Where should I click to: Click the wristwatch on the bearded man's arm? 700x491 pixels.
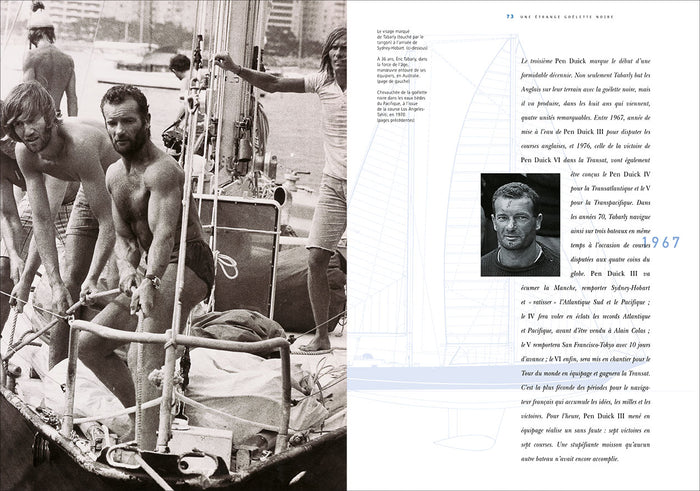152,282
